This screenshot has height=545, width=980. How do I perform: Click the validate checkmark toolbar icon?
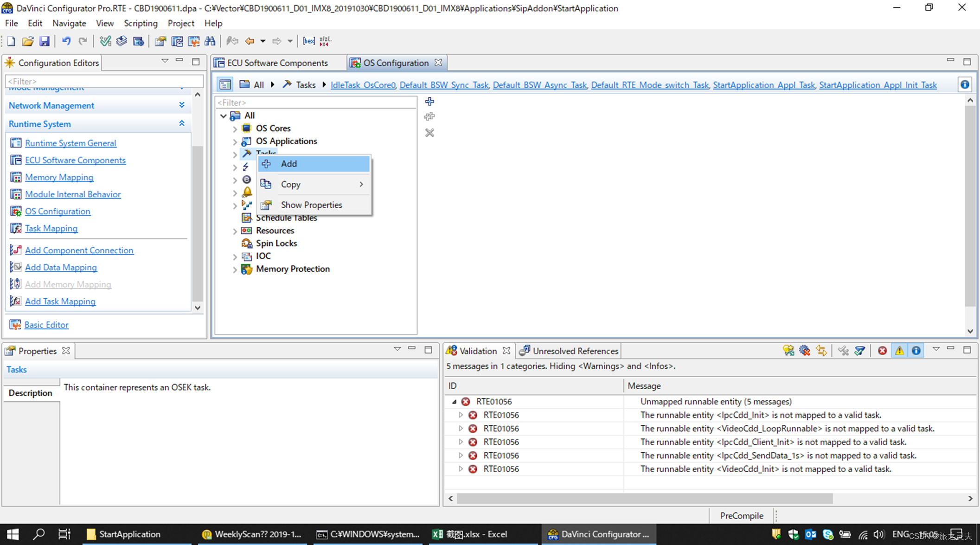coord(105,41)
